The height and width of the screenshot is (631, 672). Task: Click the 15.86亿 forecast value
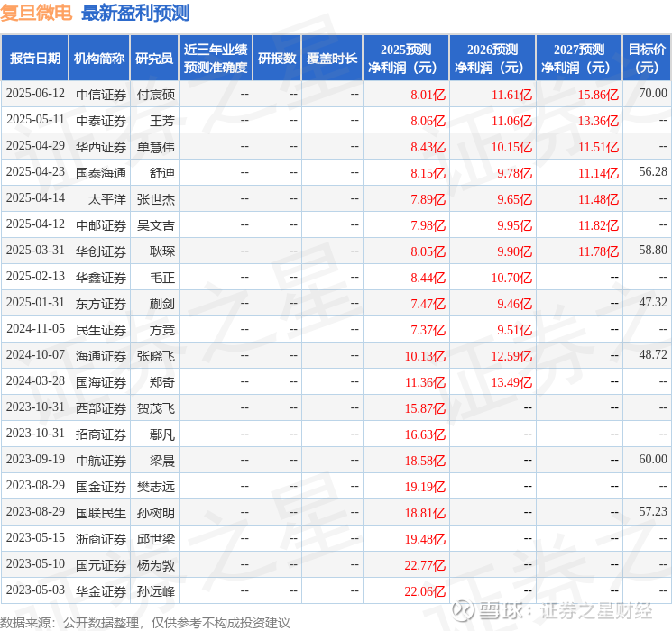point(598,95)
